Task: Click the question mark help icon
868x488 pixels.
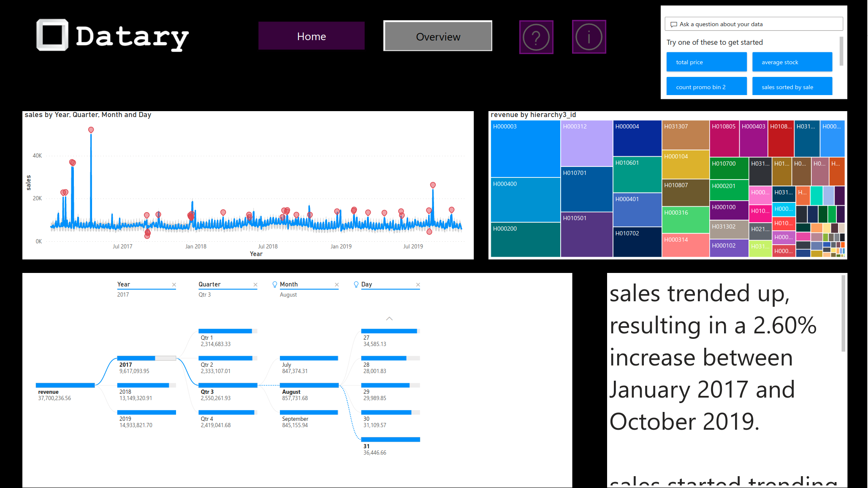Action: click(536, 37)
